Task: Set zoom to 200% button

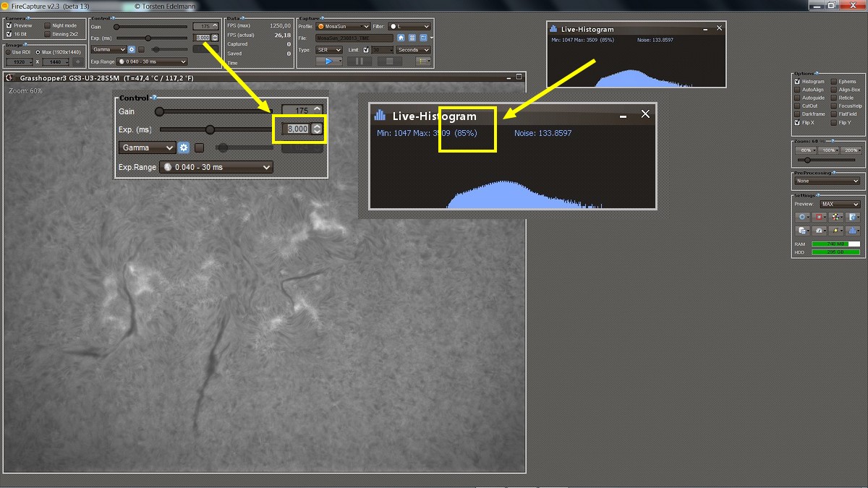Action: point(851,150)
